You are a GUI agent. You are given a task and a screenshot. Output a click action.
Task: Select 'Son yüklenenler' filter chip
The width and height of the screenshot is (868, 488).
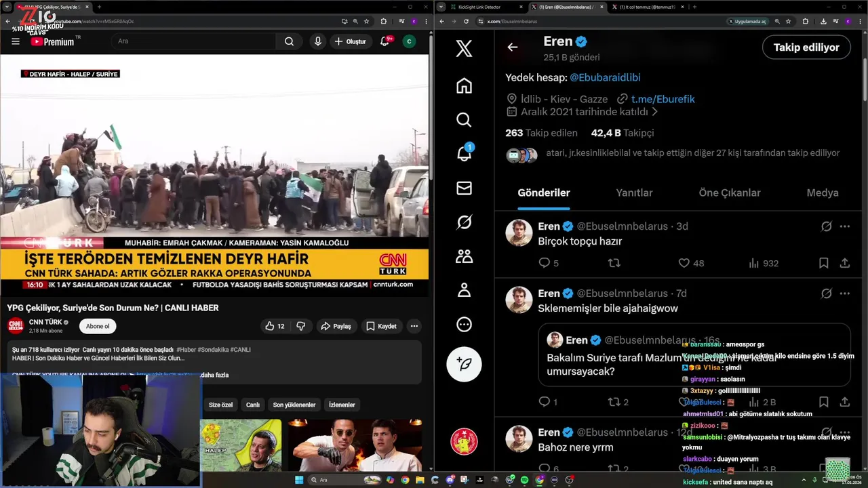click(294, 405)
